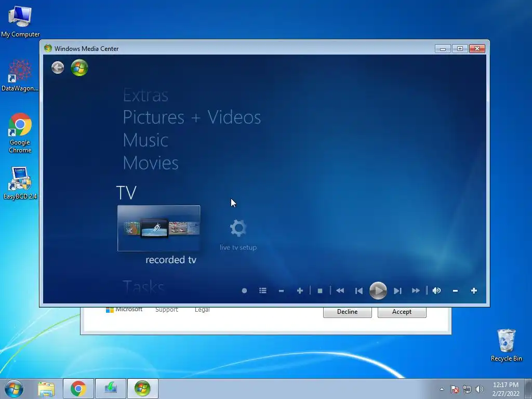Viewport: 532px width, 399px height.
Task: Go back with the Media Center back arrow
Action: [58, 68]
